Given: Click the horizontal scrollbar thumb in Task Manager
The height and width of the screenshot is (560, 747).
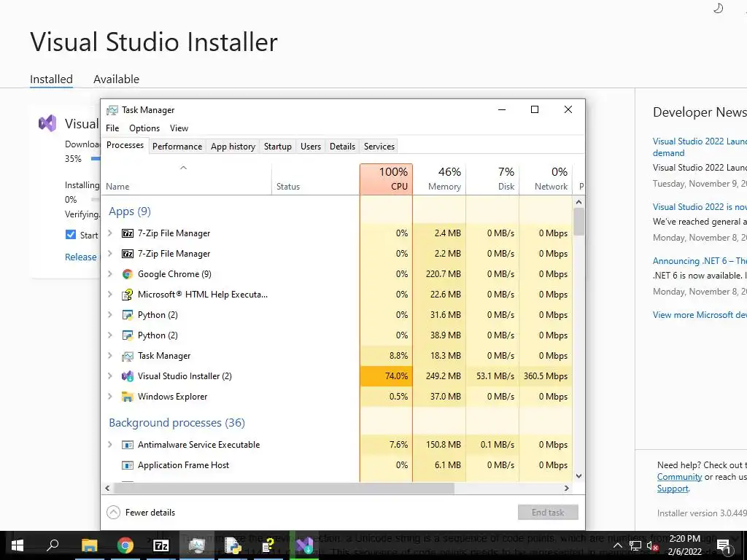Looking at the screenshot, I should [285, 488].
